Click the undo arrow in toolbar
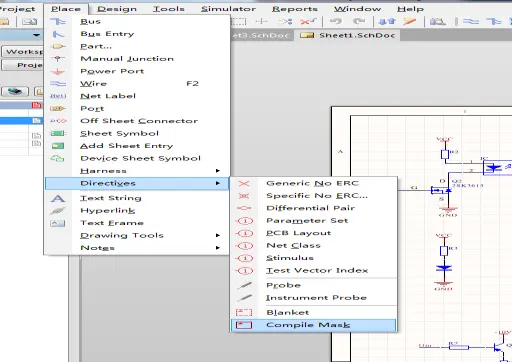Viewport: 512px width, 362px height. (x=336, y=22)
